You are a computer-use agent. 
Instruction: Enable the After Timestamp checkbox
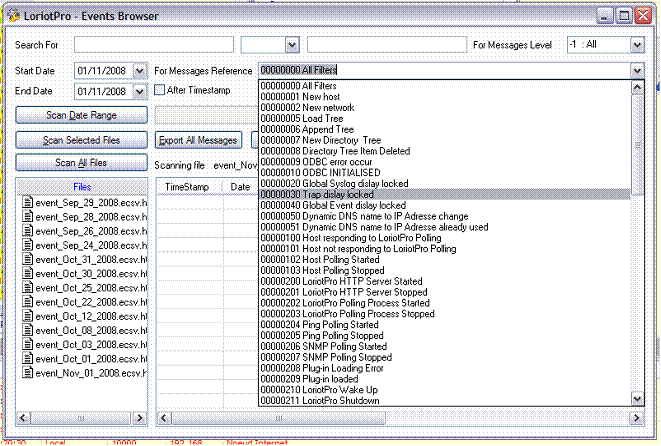pos(159,90)
